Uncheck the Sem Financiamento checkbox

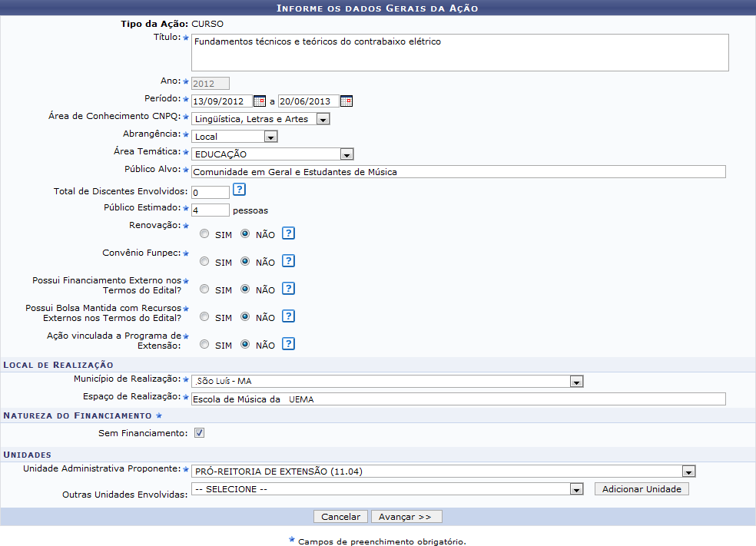pyautogui.click(x=199, y=433)
